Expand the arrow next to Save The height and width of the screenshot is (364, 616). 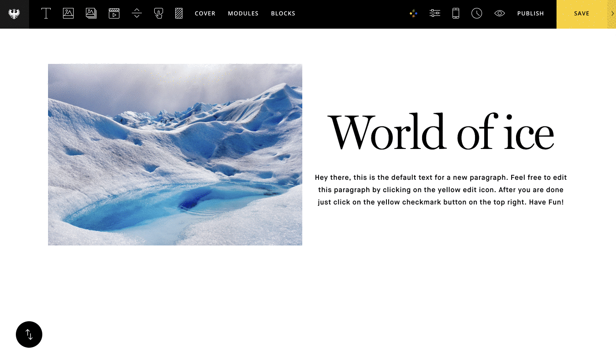(x=612, y=14)
